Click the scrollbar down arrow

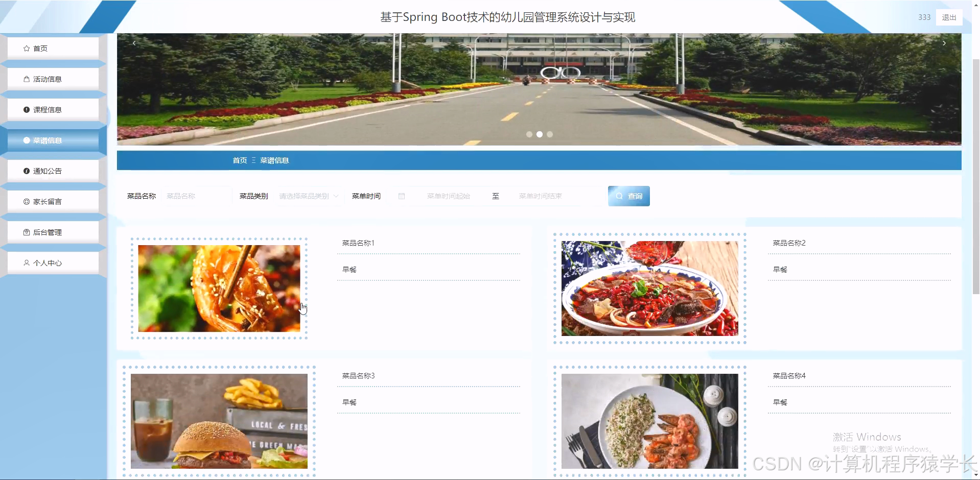[975, 475]
